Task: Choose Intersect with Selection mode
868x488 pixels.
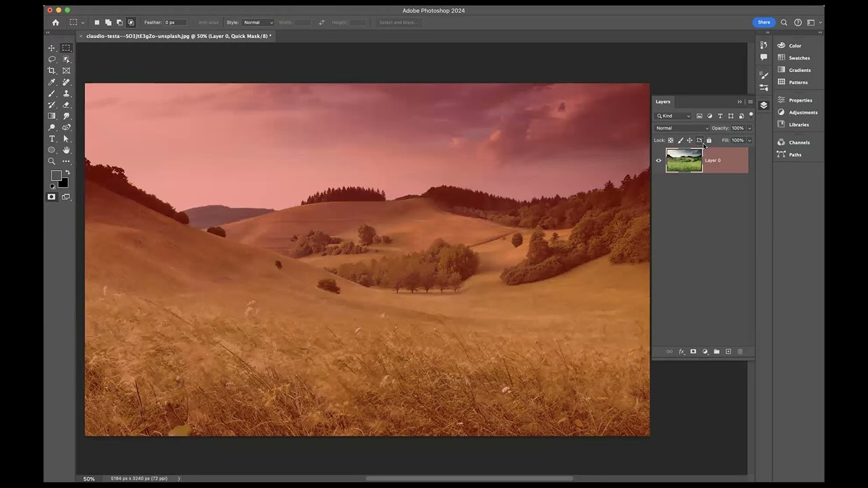Action: click(x=131, y=22)
